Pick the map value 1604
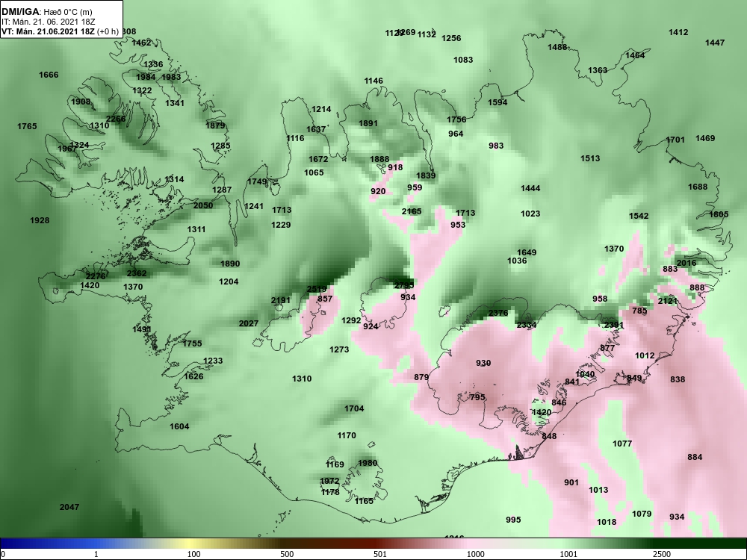 tap(179, 426)
